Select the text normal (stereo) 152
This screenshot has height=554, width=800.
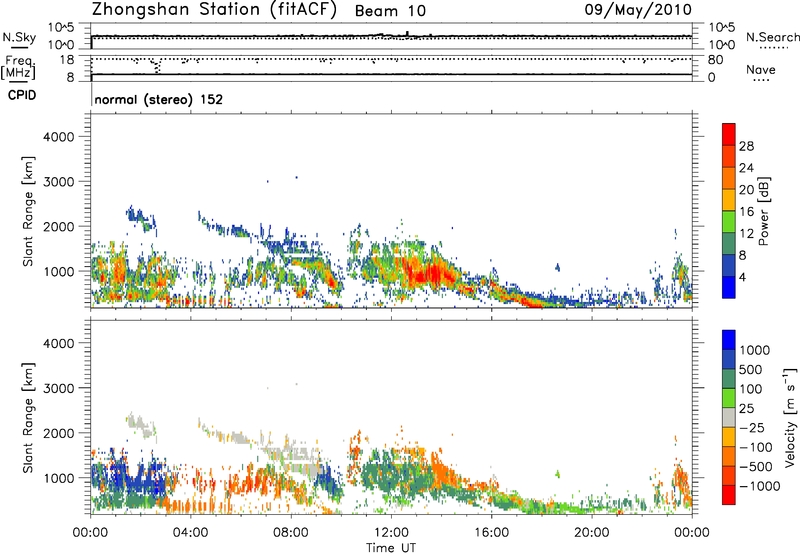(159, 99)
